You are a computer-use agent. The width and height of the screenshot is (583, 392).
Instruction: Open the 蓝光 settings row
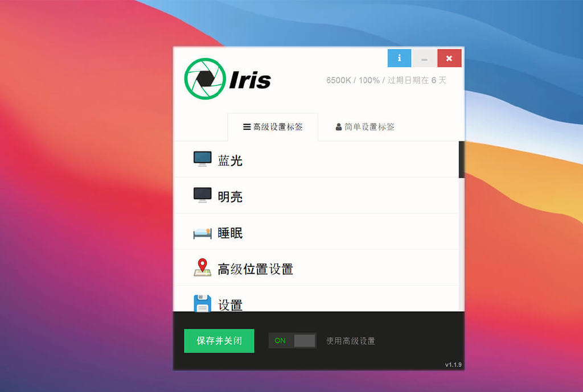[317, 159]
